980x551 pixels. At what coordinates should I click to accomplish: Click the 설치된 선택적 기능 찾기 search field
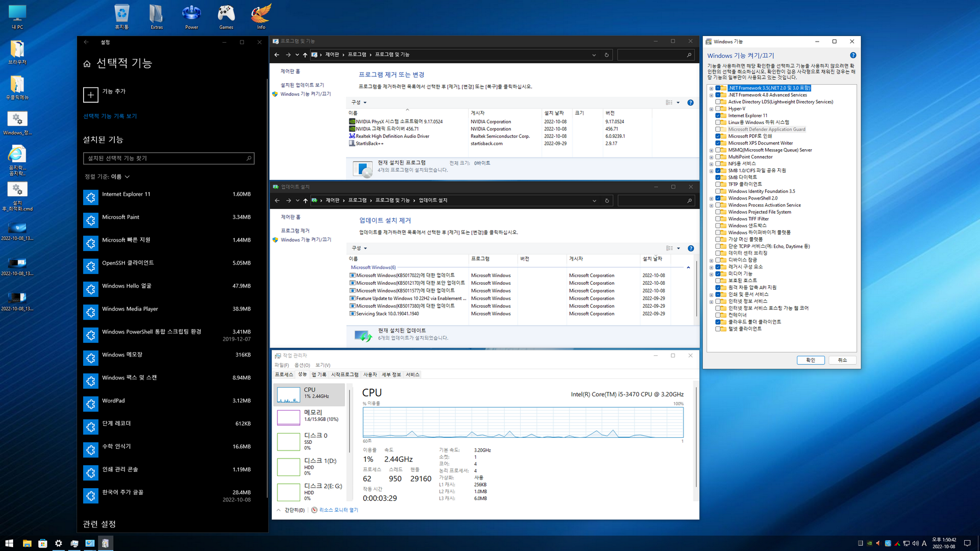click(168, 158)
